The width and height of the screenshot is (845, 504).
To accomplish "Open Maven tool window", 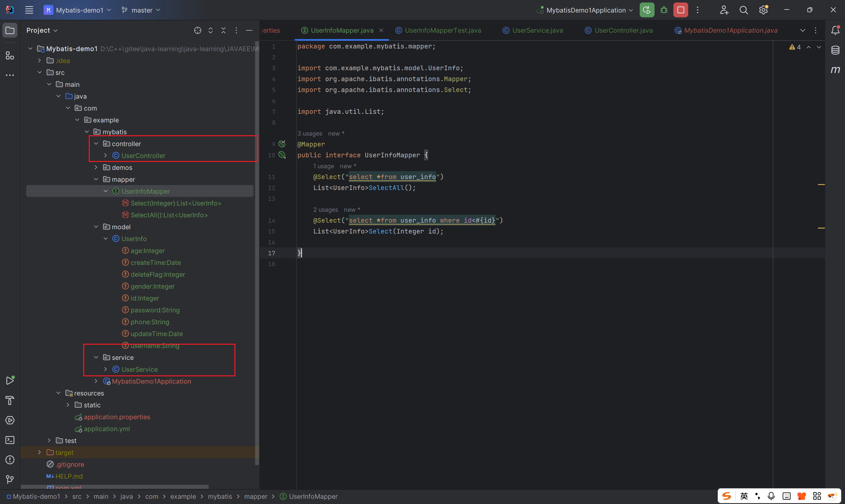I will (x=835, y=70).
